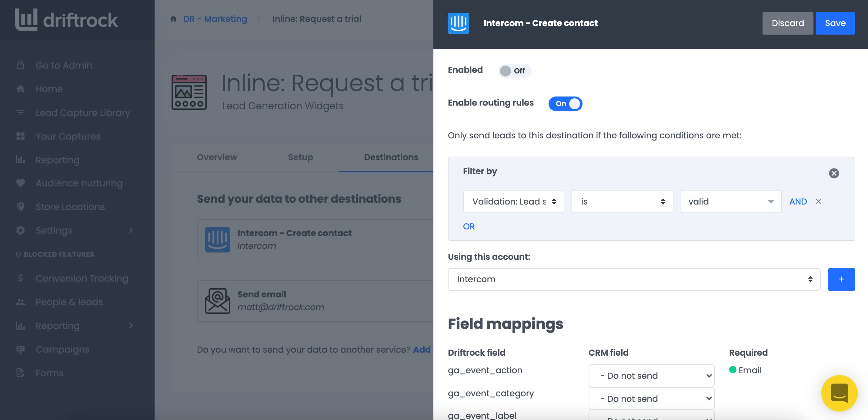This screenshot has width=868, height=420.
Task: Switch to the Overview tab
Action: click(217, 157)
